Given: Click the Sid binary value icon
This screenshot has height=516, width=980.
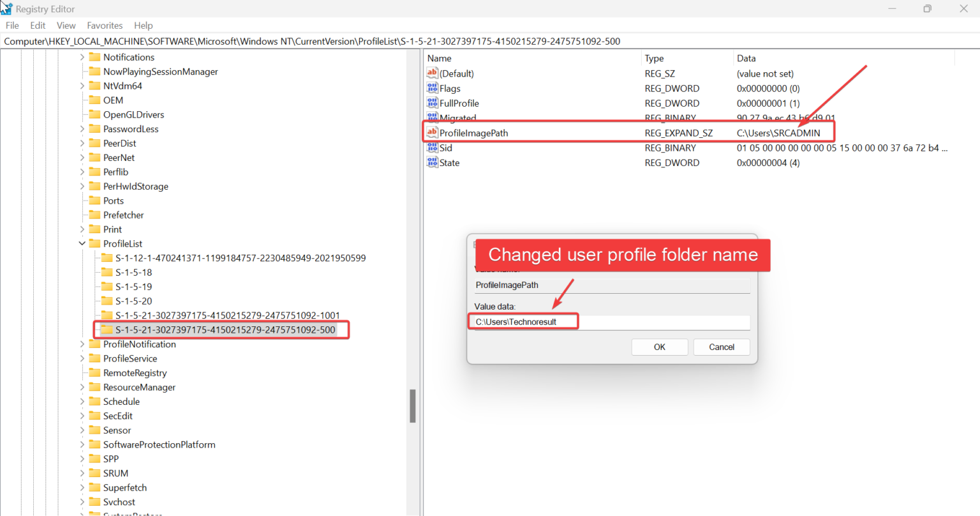Looking at the screenshot, I should pos(433,148).
